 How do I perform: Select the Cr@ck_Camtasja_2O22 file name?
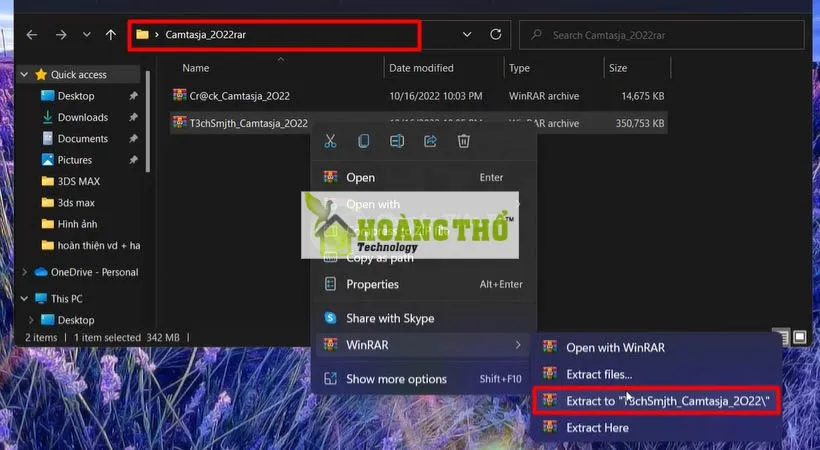point(240,96)
